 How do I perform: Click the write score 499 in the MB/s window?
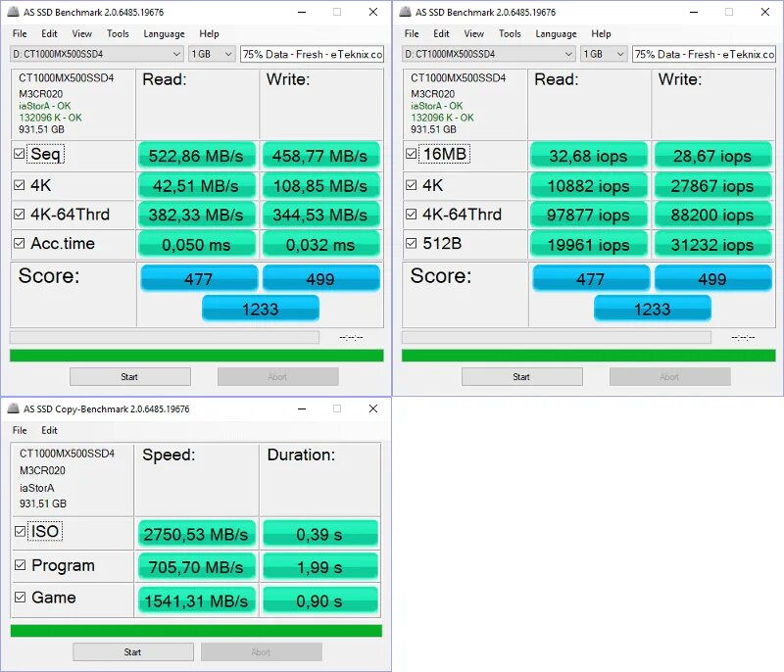pos(321,278)
